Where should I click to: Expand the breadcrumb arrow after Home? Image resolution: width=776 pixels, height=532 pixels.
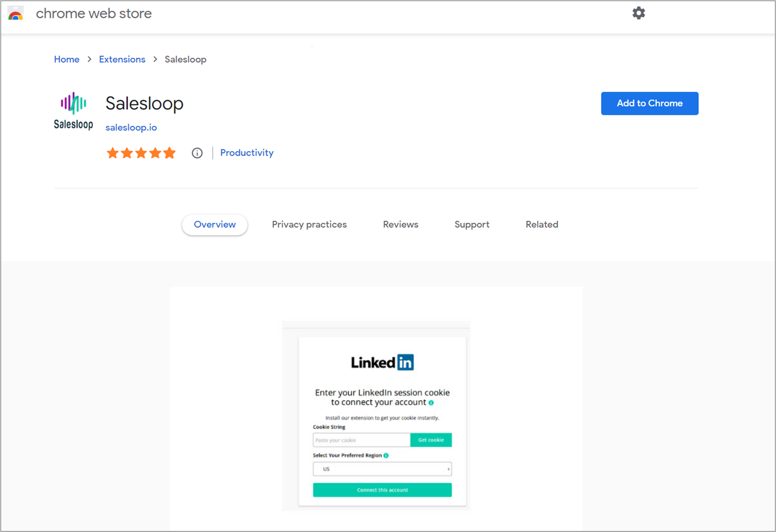[x=89, y=59]
